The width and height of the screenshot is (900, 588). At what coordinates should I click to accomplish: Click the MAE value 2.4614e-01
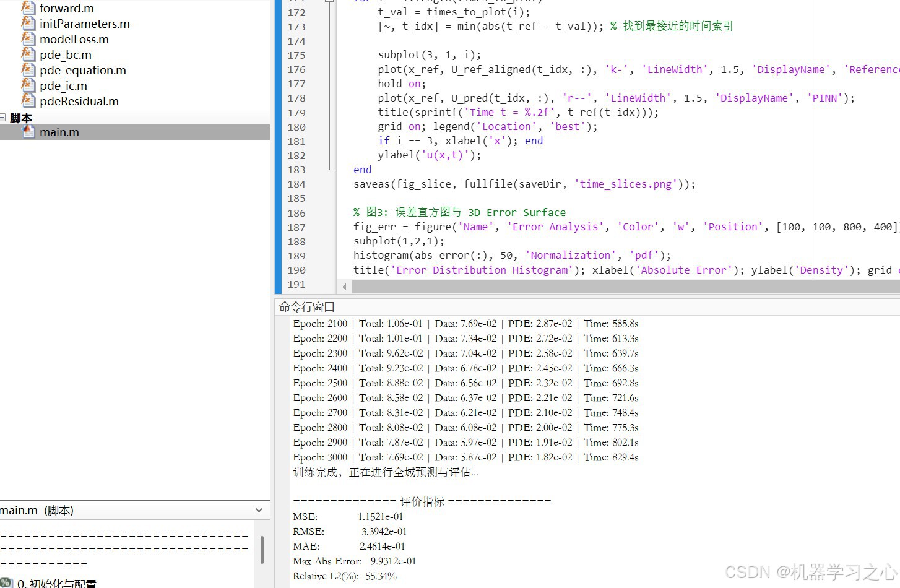point(382,547)
